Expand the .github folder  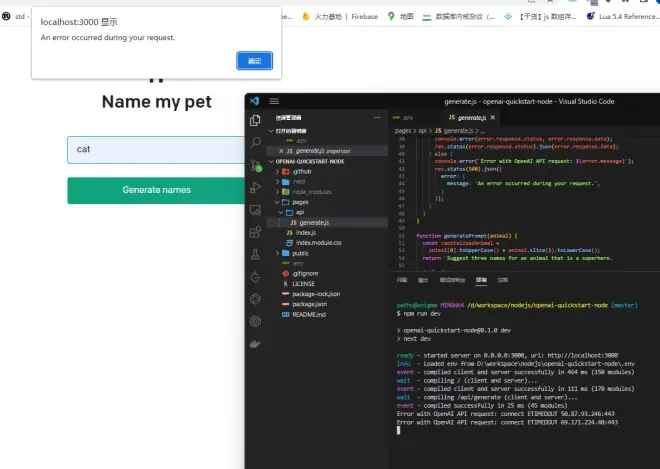pyautogui.click(x=302, y=171)
